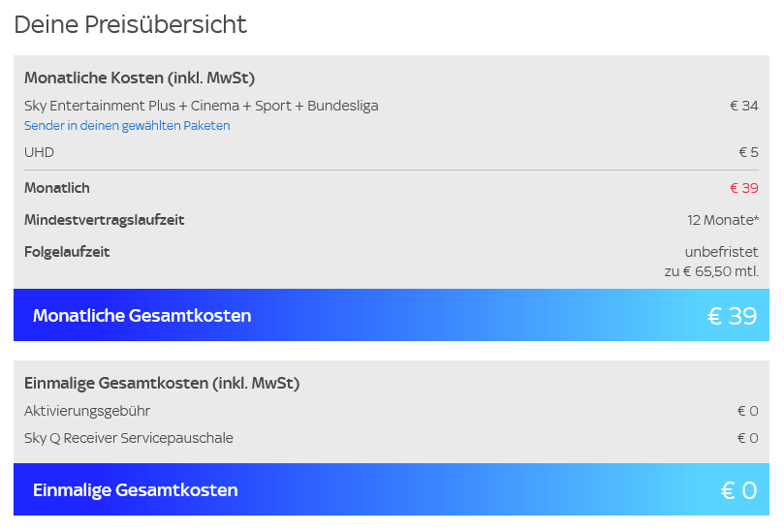Click the large € 39 in the blue banner
The image size is (784, 532).
[x=732, y=316]
